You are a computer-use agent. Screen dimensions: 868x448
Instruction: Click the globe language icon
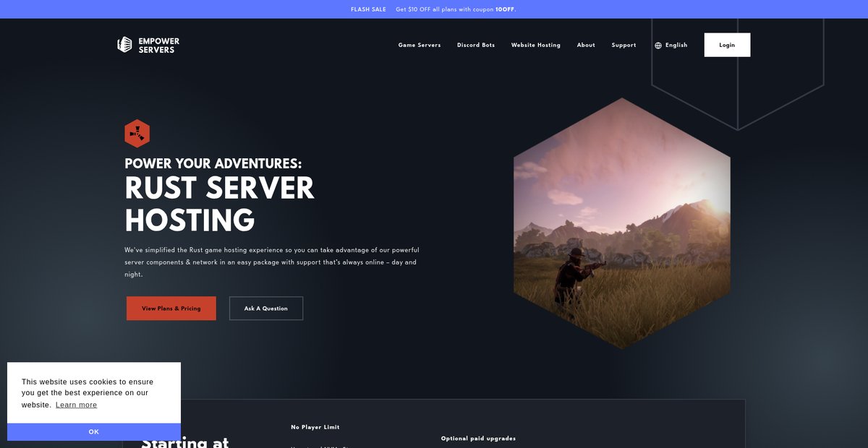(658, 46)
